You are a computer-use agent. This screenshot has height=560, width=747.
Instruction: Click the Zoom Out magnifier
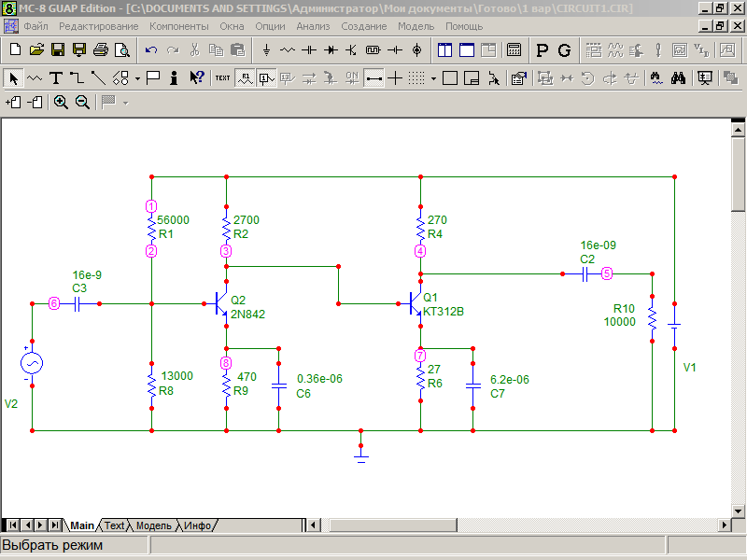[82, 103]
